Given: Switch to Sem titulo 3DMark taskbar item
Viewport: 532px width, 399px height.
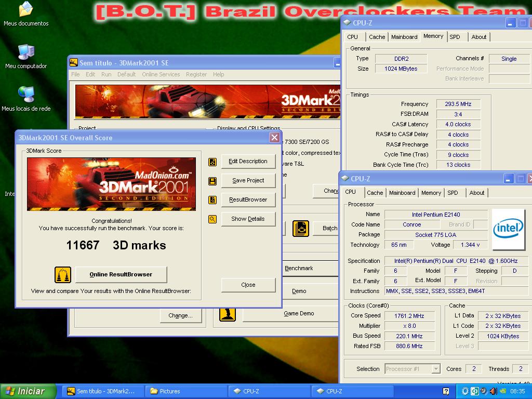Looking at the screenshot, I should [x=102, y=391].
